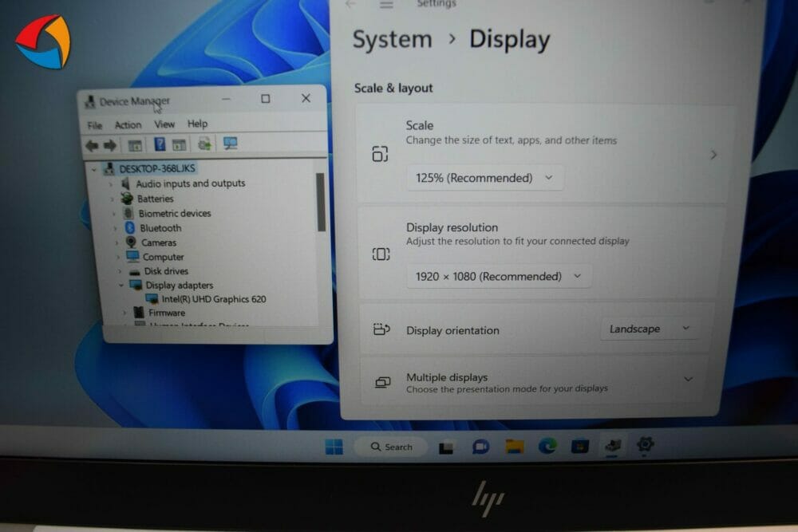Open the Landscape orientation dropdown

pyautogui.click(x=650, y=329)
